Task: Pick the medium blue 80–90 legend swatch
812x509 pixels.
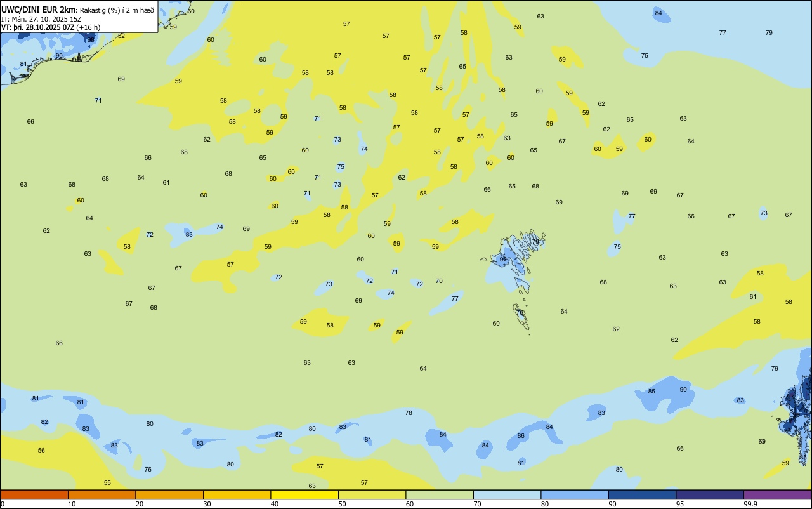Action: (x=575, y=494)
